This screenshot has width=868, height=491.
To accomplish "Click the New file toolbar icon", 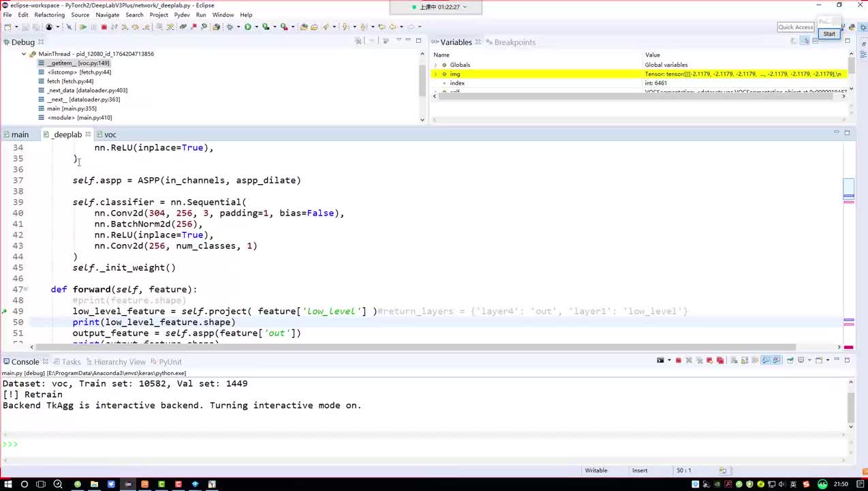I will pyautogui.click(x=7, y=27).
